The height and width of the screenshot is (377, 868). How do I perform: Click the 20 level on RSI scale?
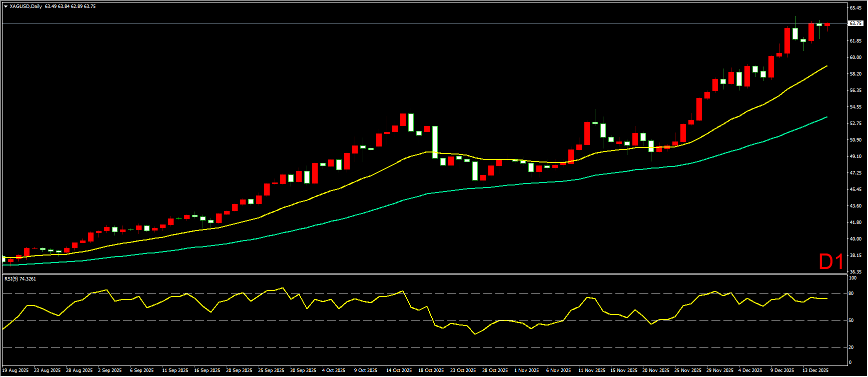click(x=851, y=347)
